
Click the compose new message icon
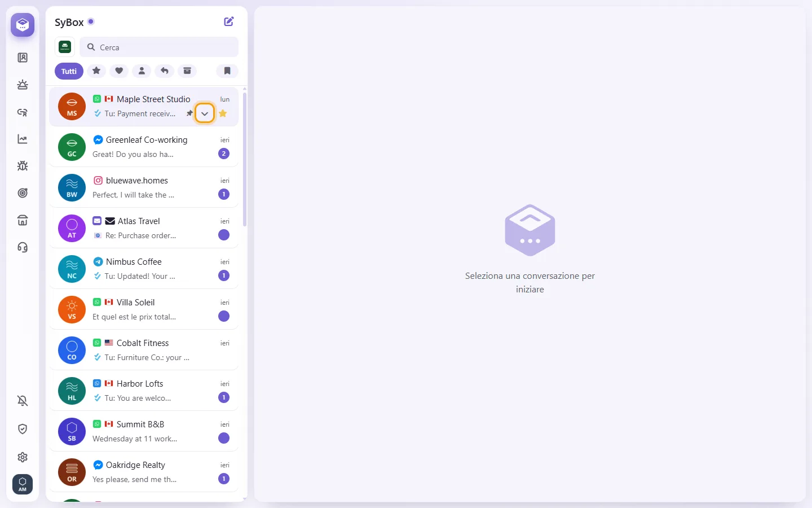click(x=229, y=21)
